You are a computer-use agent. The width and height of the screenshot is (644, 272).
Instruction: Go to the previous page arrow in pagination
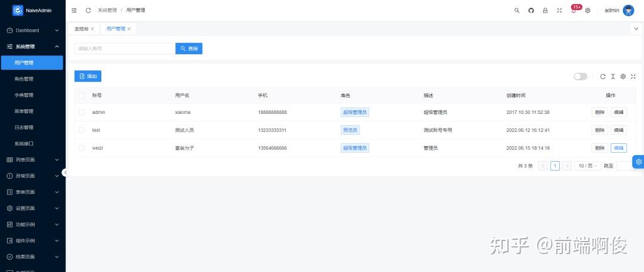click(543, 166)
